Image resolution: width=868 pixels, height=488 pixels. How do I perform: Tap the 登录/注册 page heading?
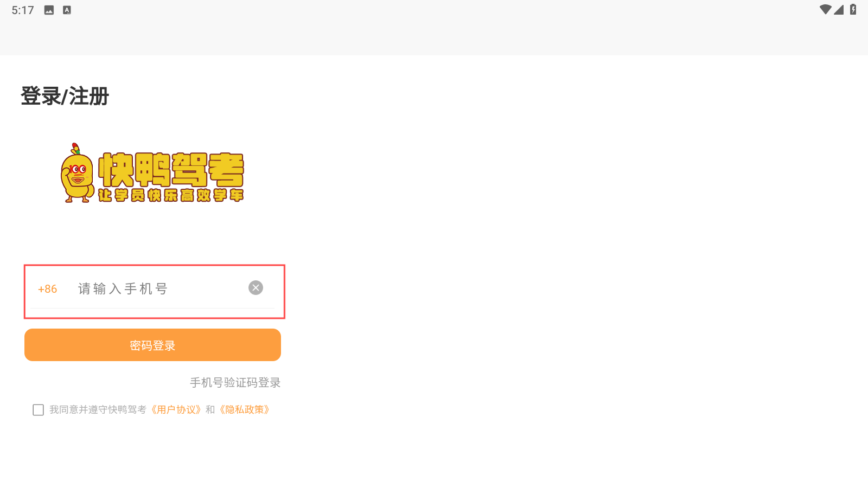[x=65, y=96]
